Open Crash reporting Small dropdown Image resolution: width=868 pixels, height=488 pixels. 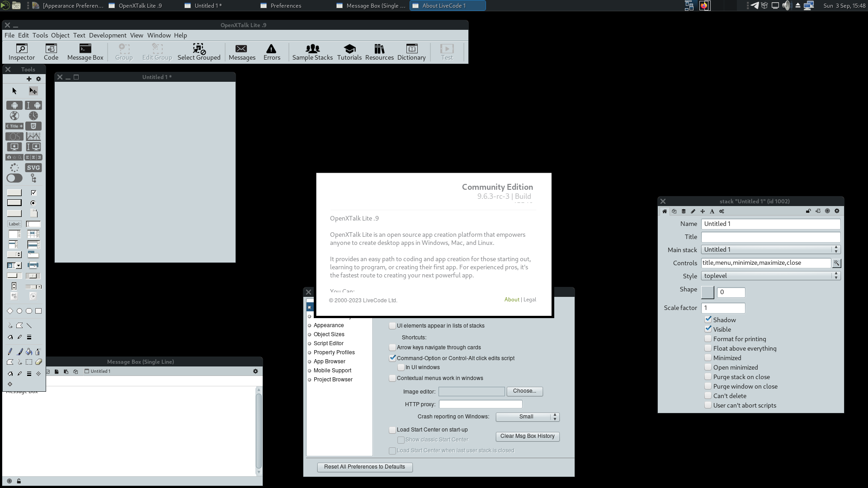tap(528, 417)
